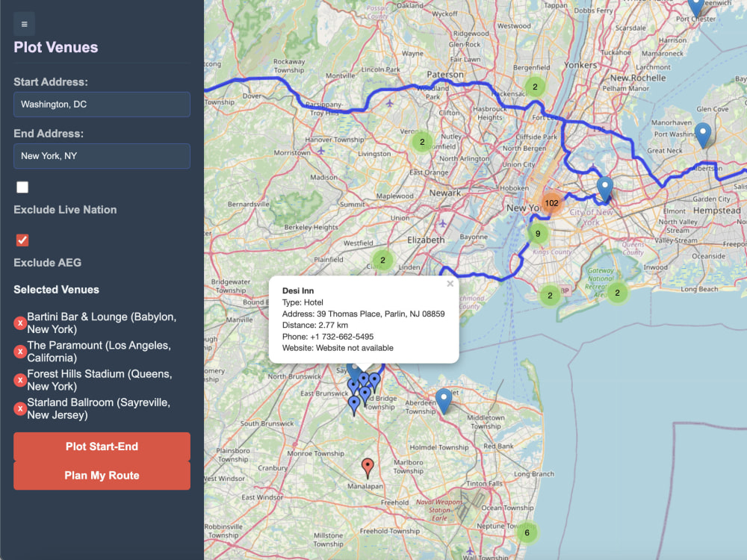Select the blue marker near Port Washington
Image resolution: width=747 pixels, height=560 pixels.
click(703, 134)
